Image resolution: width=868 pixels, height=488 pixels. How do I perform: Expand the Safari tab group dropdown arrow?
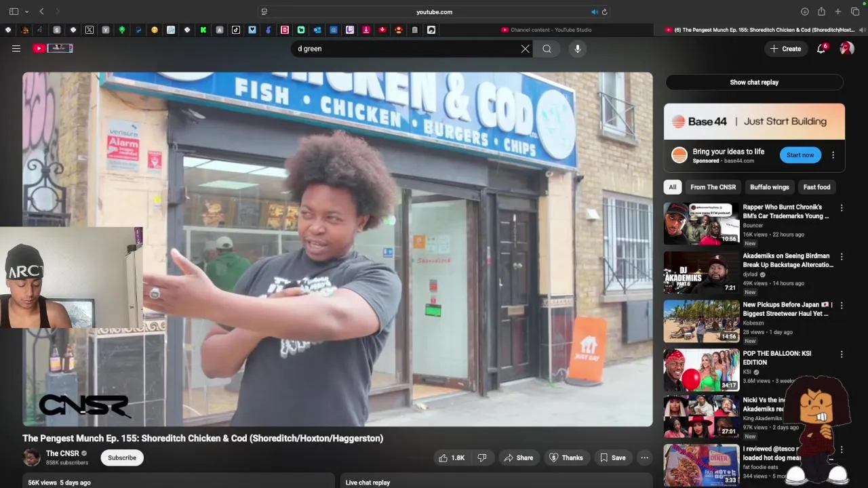click(x=26, y=12)
